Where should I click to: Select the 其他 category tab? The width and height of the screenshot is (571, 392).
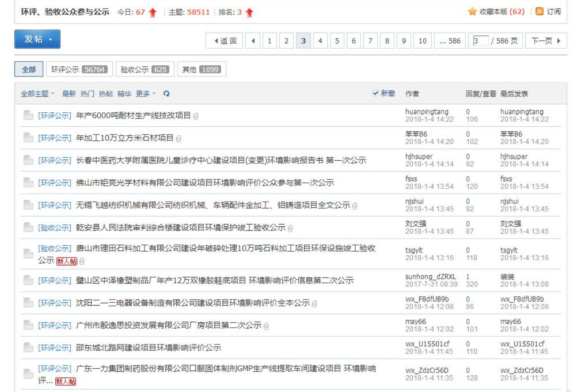pos(202,69)
